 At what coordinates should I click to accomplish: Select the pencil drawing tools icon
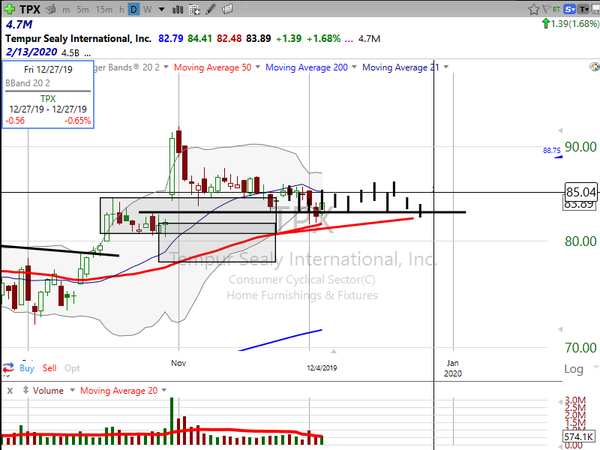tap(211, 9)
